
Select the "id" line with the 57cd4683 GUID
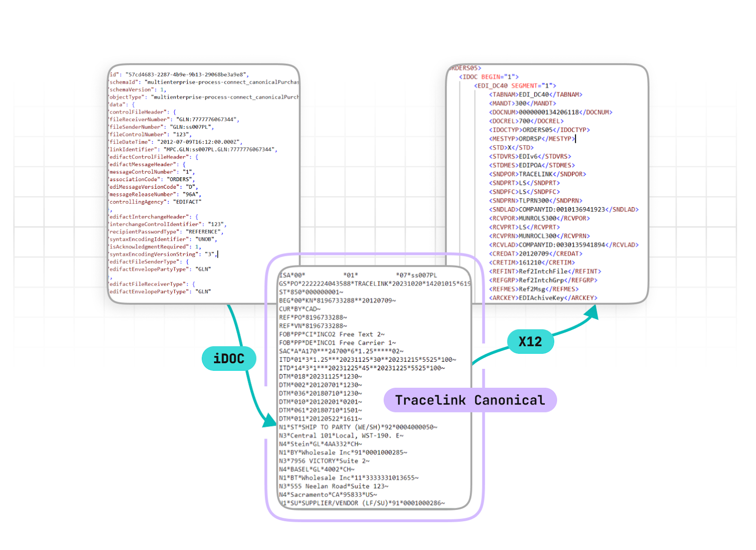point(179,75)
